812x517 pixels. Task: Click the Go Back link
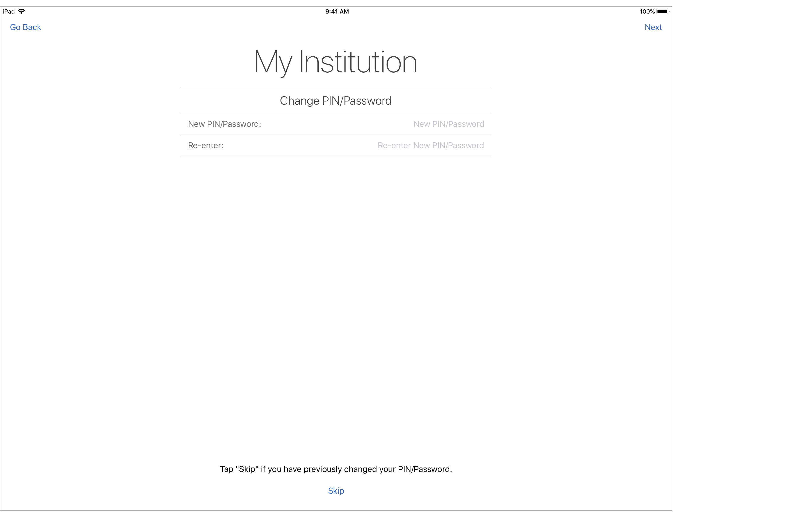point(25,27)
